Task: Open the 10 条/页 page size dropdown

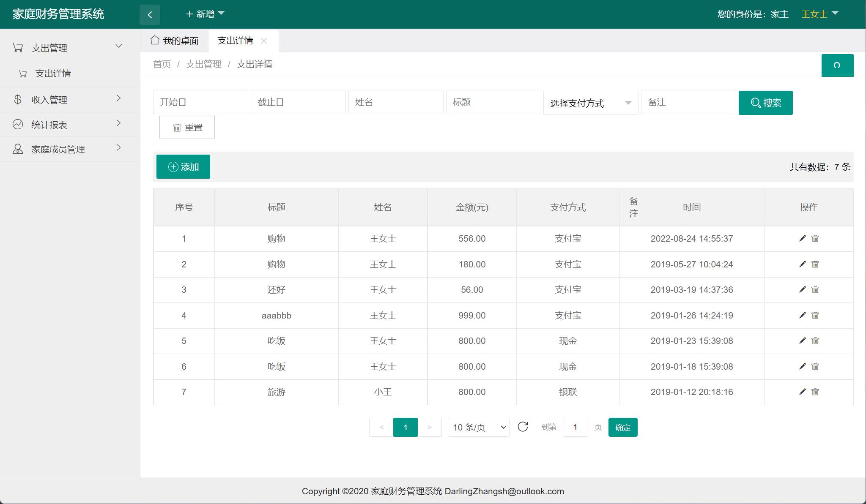Action: pyautogui.click(x=478, y=427)
